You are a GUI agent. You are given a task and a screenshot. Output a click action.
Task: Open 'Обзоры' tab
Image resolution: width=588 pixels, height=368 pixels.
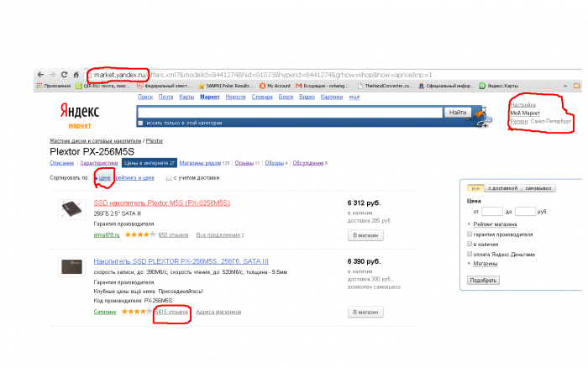coord(275,163)
